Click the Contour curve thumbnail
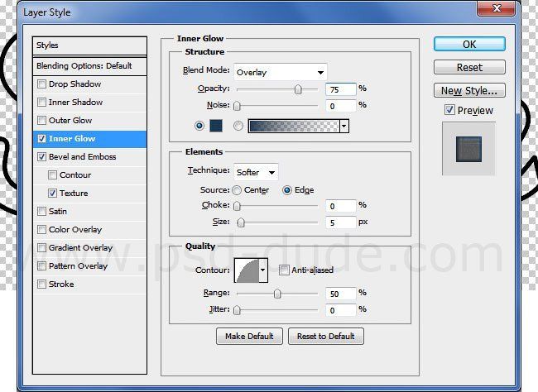The width and height of the screenshot is (538, 392). pos(247,270)
